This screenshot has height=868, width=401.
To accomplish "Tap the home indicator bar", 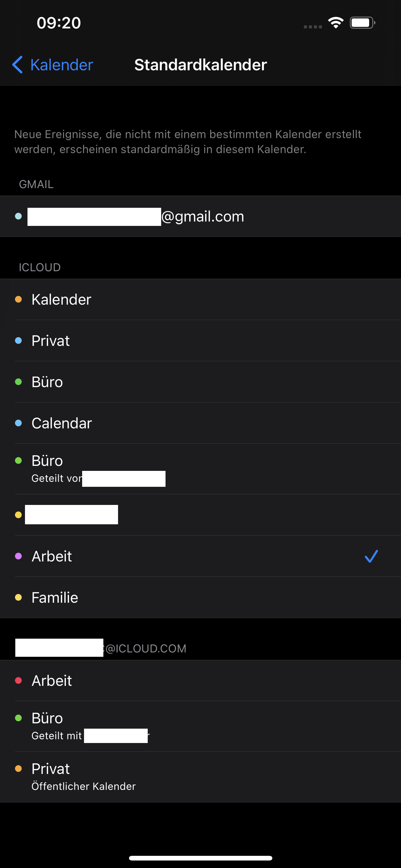I will click(200, 858).
